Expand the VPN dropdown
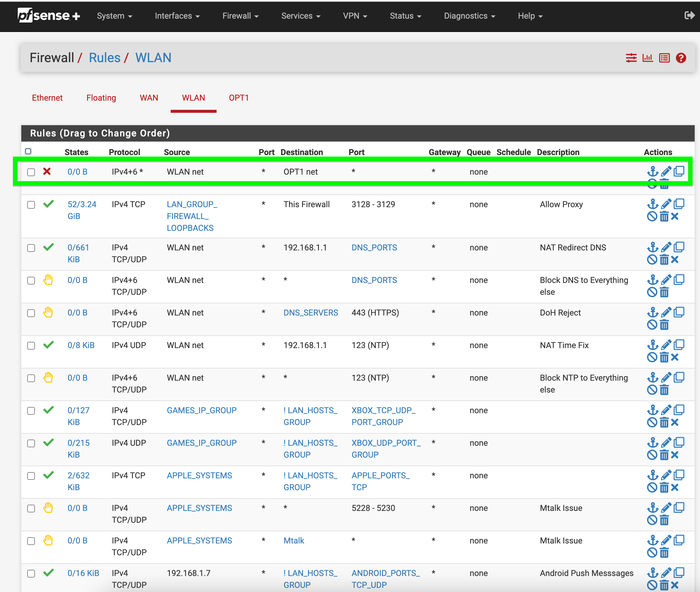Viewport: 700px width, 592px height. (354, 16)
